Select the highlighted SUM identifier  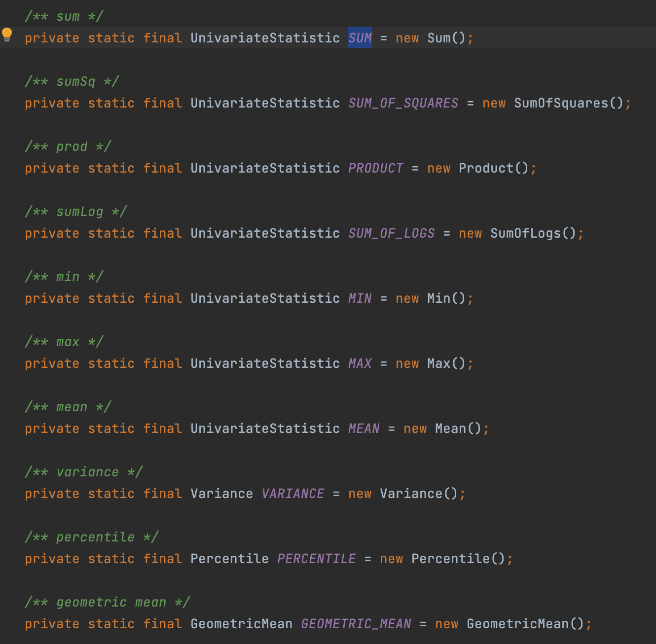point(359,38)
